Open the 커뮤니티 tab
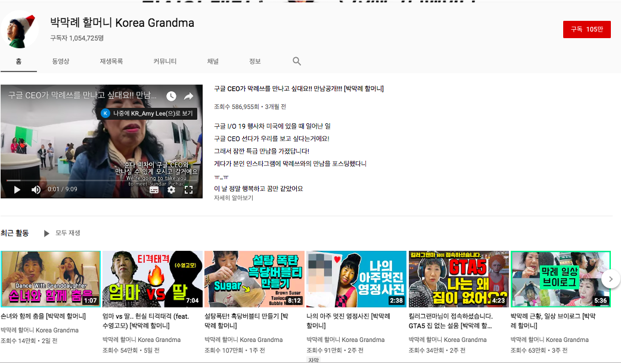The width and height of the screenshot is (621, 364). (164, 61)
